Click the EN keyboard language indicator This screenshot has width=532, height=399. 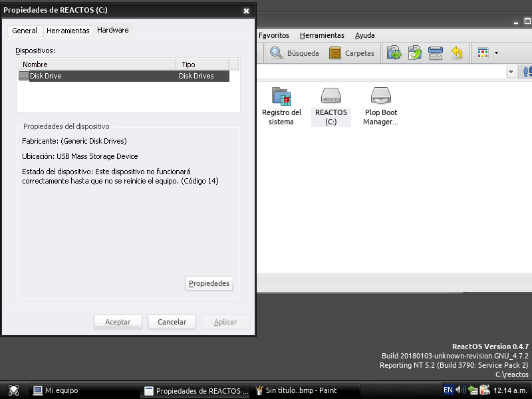tap(448, 390)
